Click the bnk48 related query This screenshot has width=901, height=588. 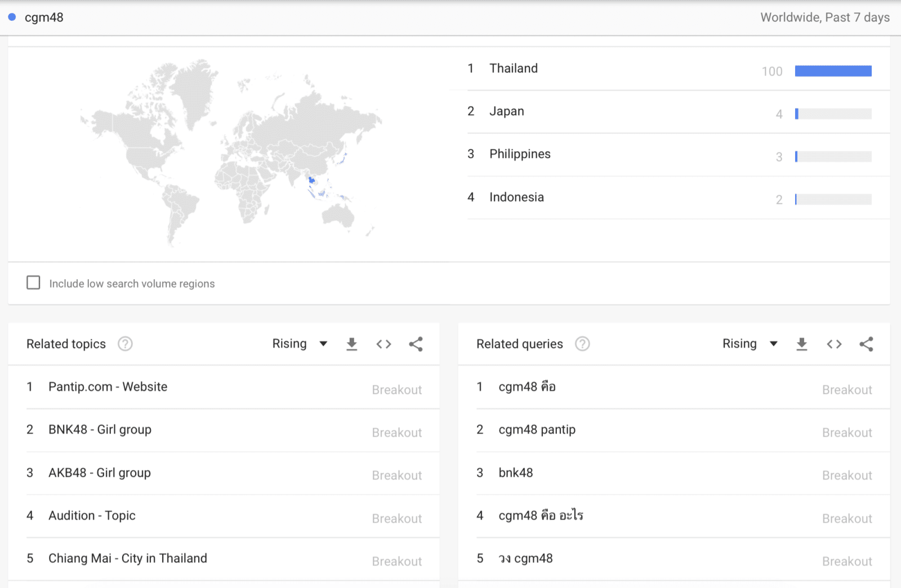pos(515,473)
